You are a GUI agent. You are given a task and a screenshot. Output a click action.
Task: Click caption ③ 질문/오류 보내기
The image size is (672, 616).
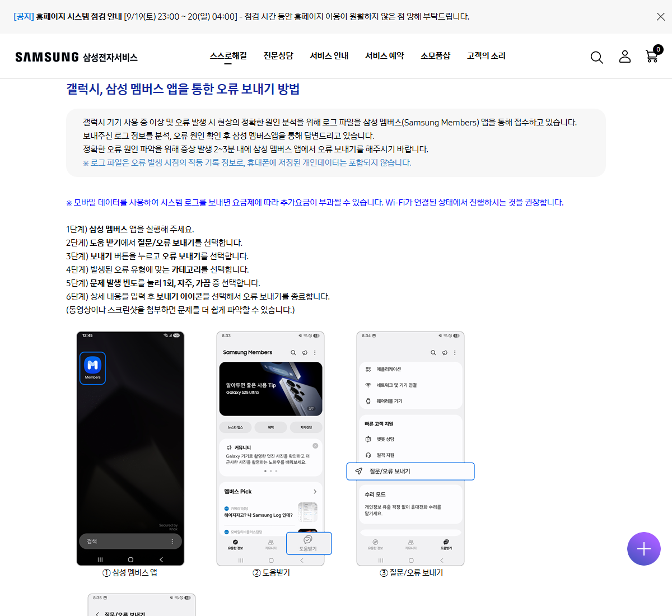(412, 573)
